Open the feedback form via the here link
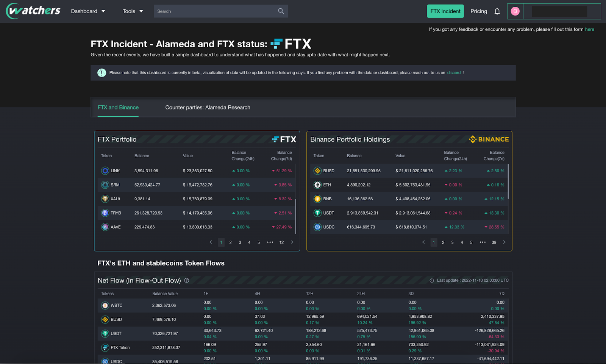The height and width of the screenshot is (364, 606). click(589, 29)
